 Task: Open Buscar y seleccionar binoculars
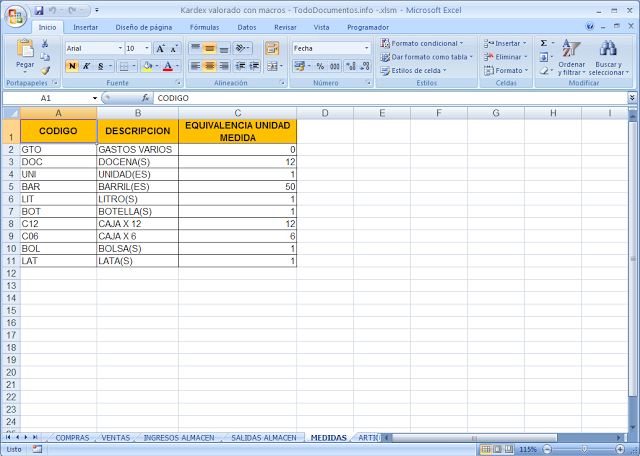point(608,57)
